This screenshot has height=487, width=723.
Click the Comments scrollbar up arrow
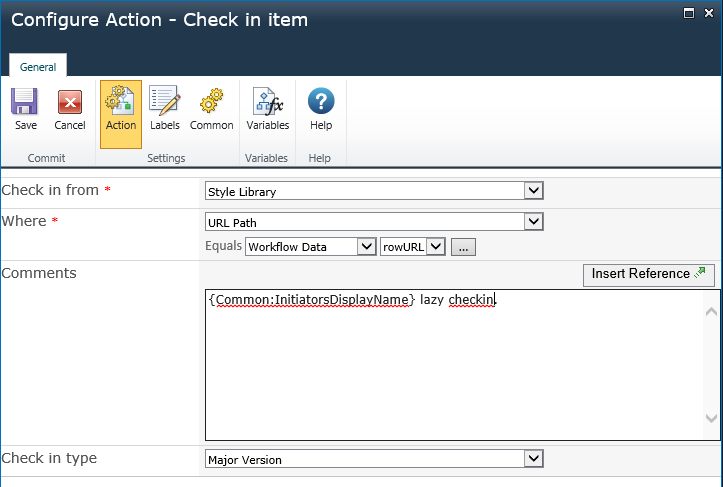click(711, 313)
